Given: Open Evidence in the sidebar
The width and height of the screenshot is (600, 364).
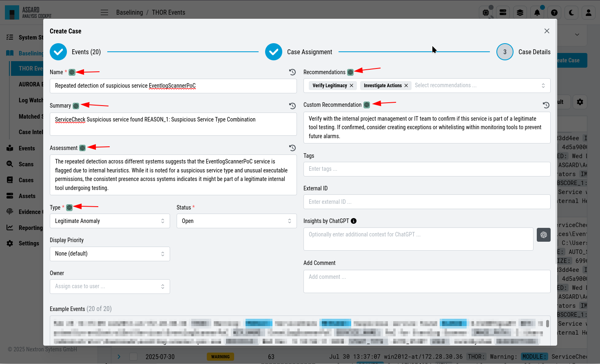Looking at the screenshot, I should (24, 212).
